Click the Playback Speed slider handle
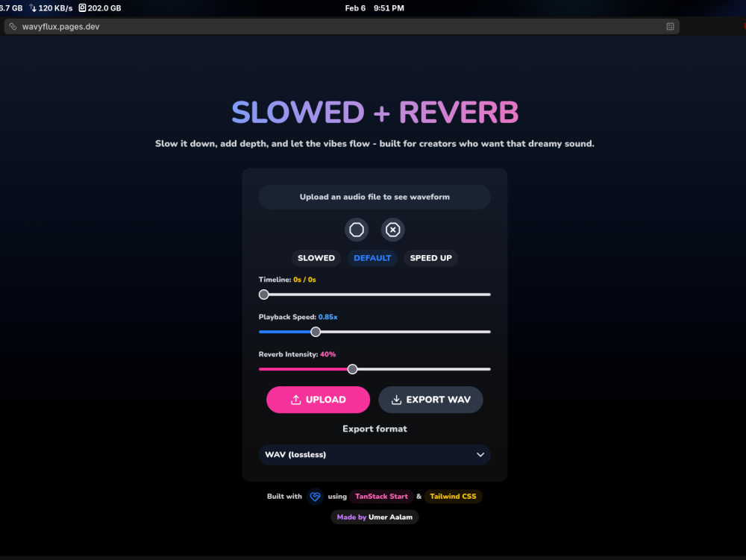Viewport: 746px width, 560px height. (x=316, y=332)
